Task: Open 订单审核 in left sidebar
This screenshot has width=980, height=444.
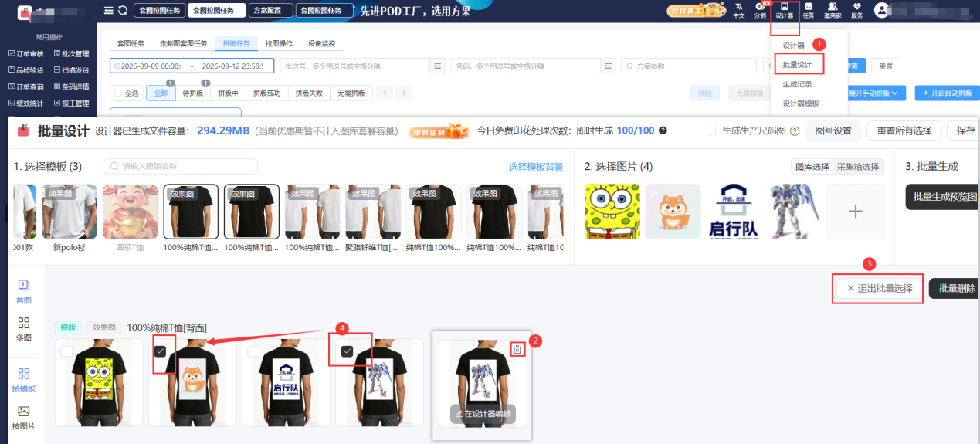Action: click(x=26, y=53)
